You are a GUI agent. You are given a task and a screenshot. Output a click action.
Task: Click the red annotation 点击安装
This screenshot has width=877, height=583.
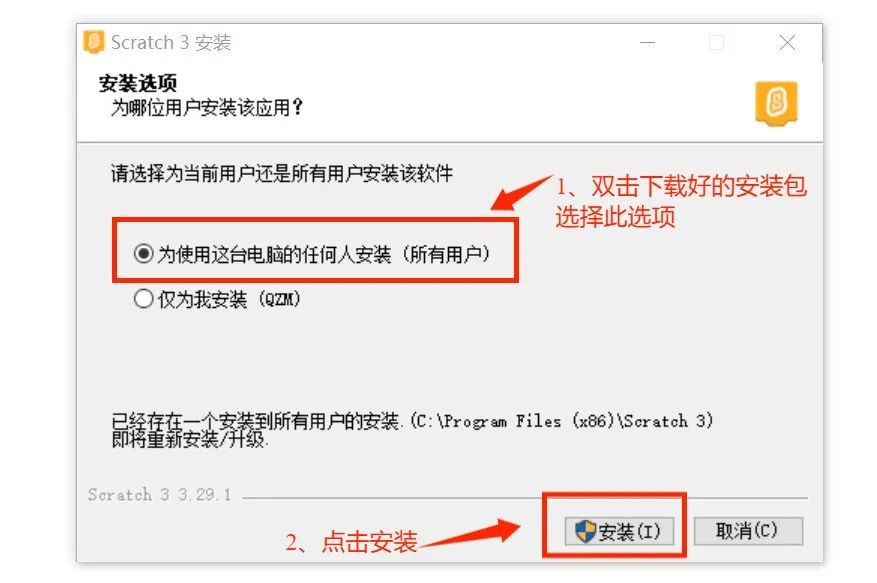370,542
